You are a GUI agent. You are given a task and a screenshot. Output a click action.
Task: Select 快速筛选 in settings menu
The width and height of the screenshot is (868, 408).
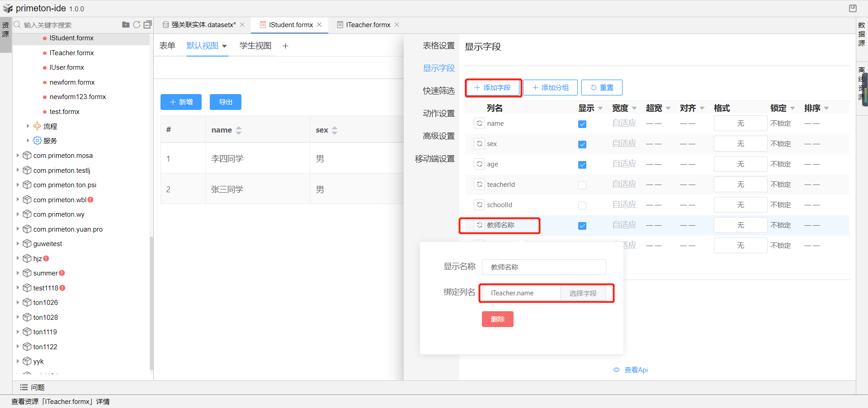(438, 91)
